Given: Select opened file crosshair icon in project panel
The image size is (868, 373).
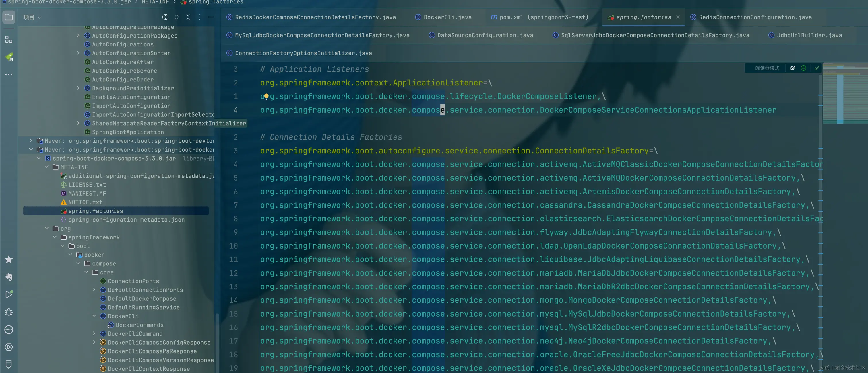Looking at the screenshot, I should [165, 17].
